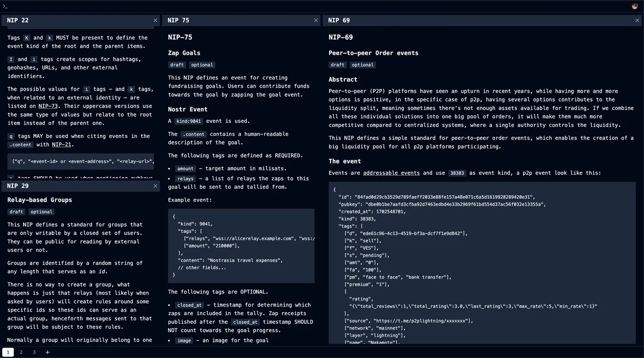Close the NIP 22 panel
This screenshot has height=358, width=644.
[x=155, y=20]
